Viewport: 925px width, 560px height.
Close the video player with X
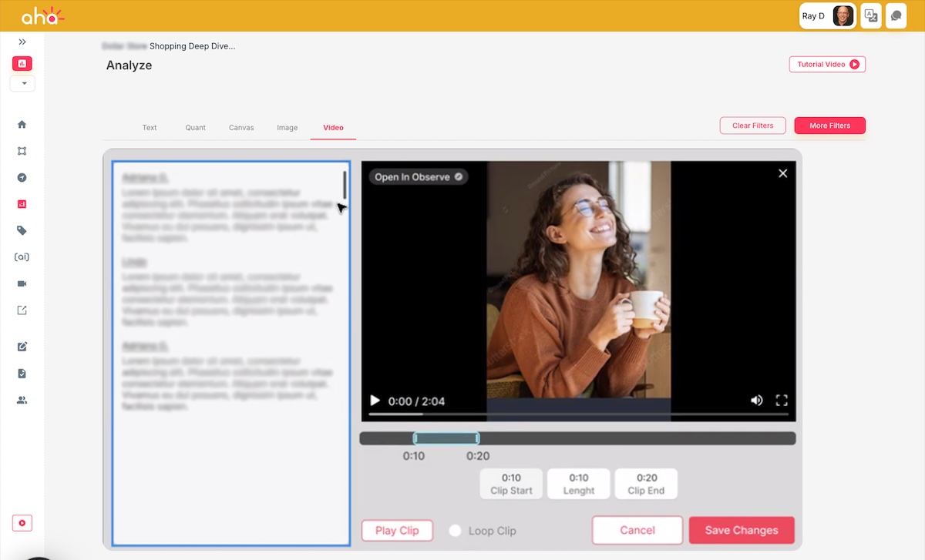coord(782,173)
